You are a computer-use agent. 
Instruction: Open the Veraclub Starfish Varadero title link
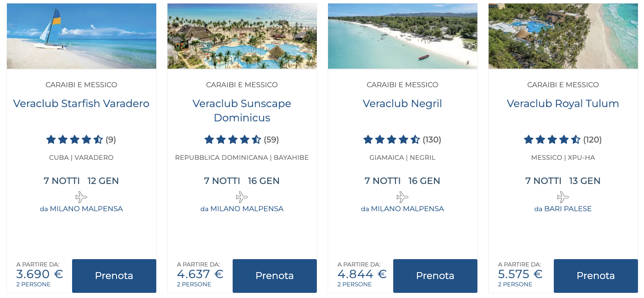coord(81,104)
